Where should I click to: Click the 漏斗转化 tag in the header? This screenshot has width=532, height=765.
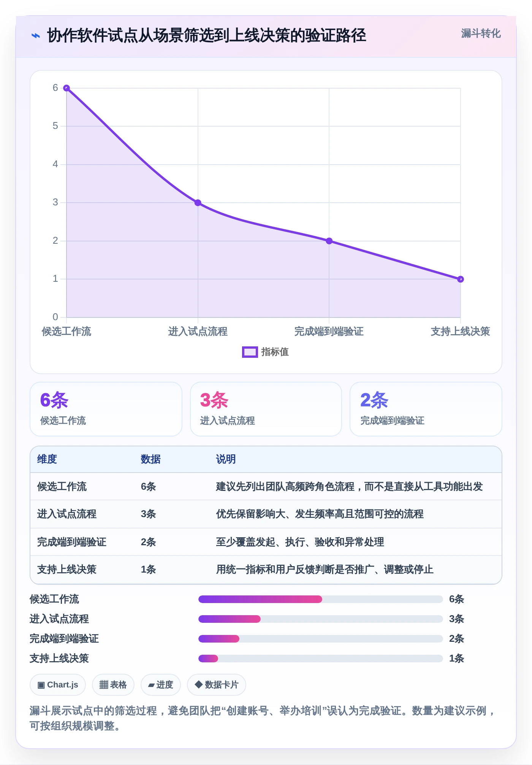click(x=481, y=33)
